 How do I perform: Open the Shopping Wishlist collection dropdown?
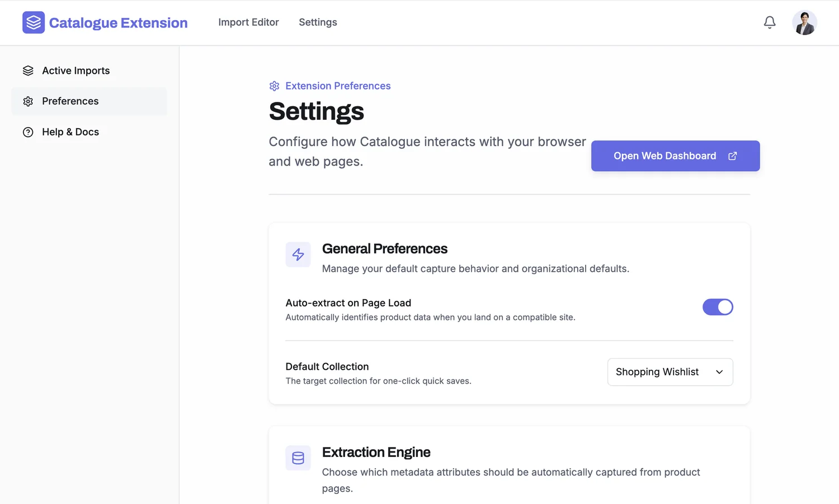point(670,372)
